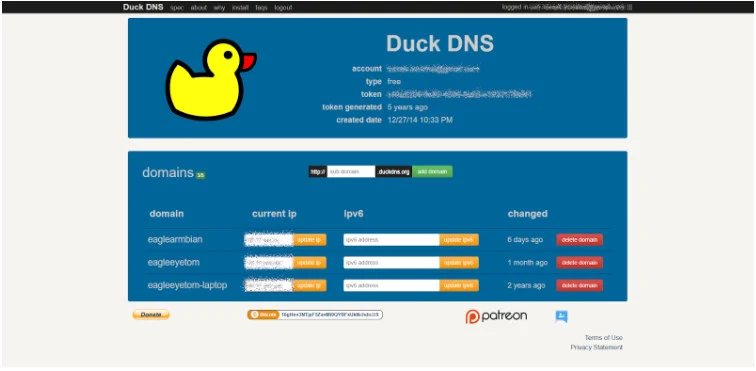
Task: Click update ipv6 for eagleeyetom-laptop
Action: [x=459, y=285]
